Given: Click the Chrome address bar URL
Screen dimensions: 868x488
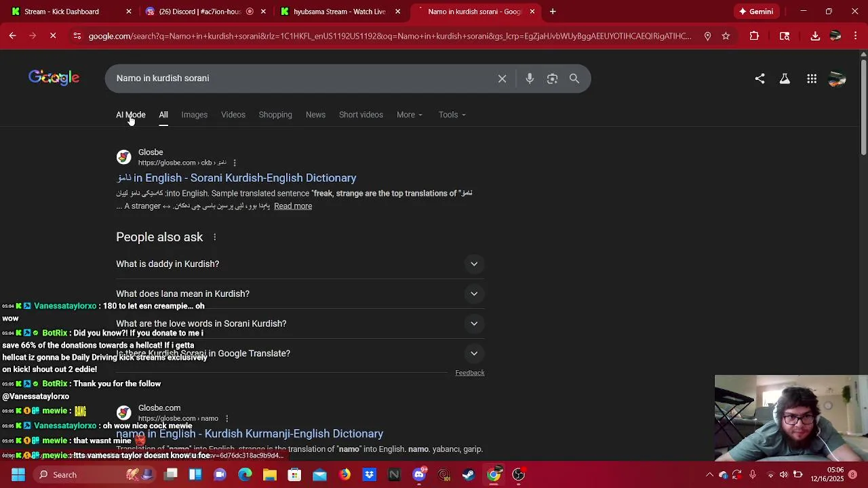Looking at the screenshot, I should [390, 36].
